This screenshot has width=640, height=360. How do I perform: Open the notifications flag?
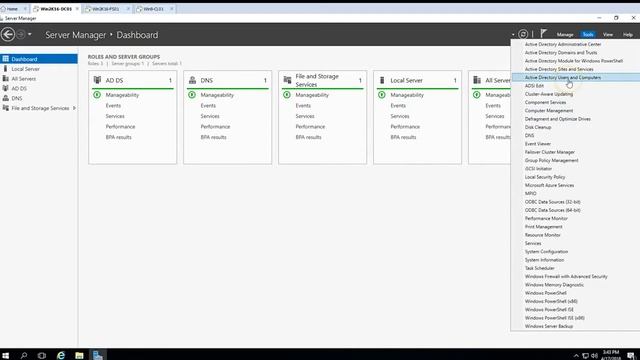[x=543, y=33]
